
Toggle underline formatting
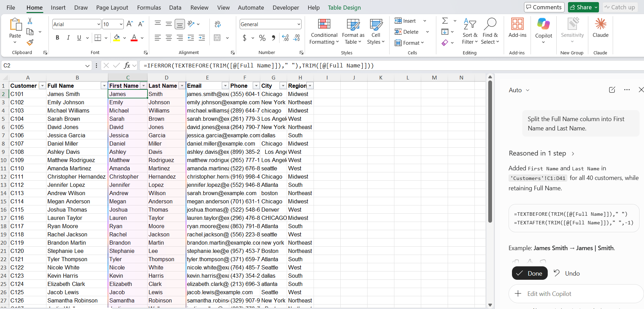pyautogui.click(x=79, y=38)
